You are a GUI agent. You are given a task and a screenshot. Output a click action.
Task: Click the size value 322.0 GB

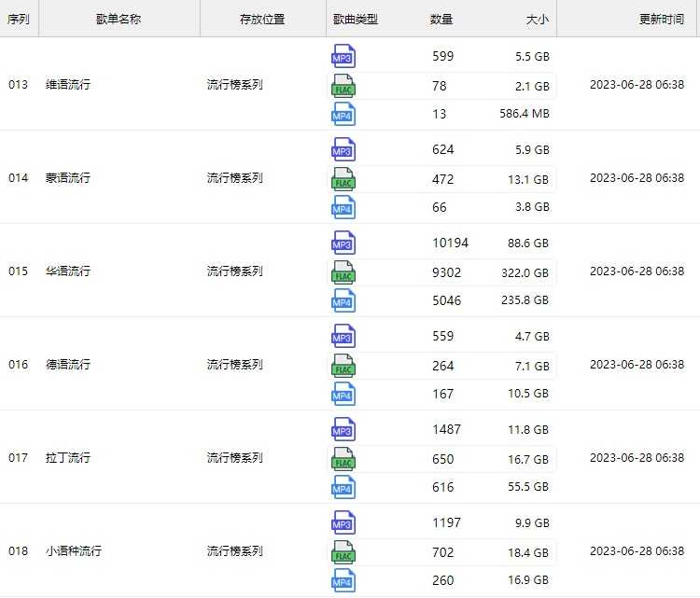(525, 272)
